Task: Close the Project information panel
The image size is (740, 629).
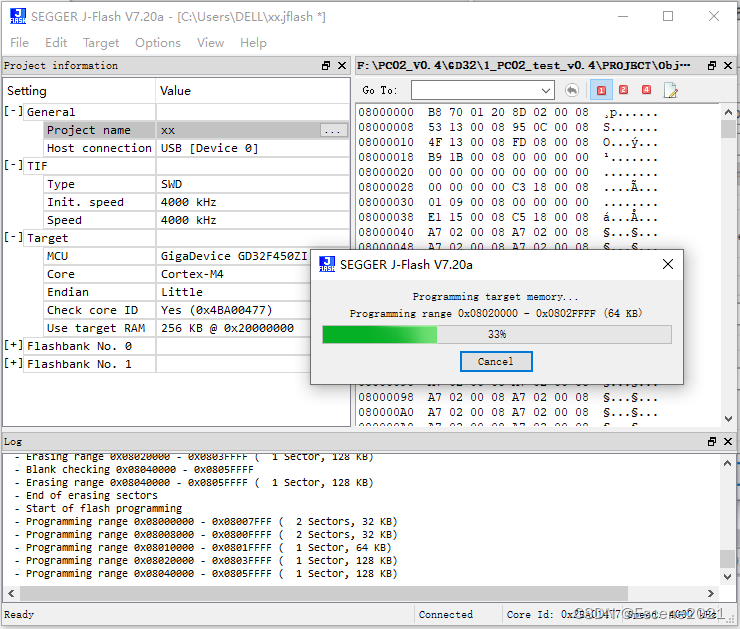Action: (x=342, y=66)
